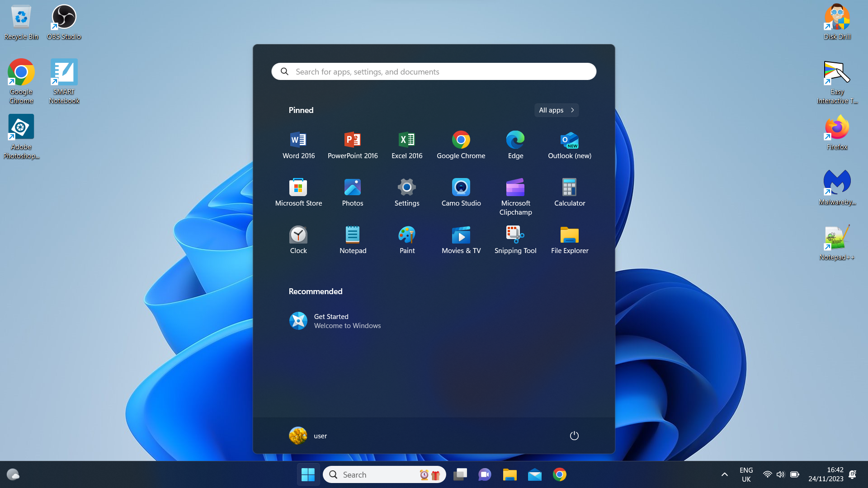The width and height of the screenshot is (868, 488).
Task: Open the Mail app on taskbar
Action: (534, 474)
